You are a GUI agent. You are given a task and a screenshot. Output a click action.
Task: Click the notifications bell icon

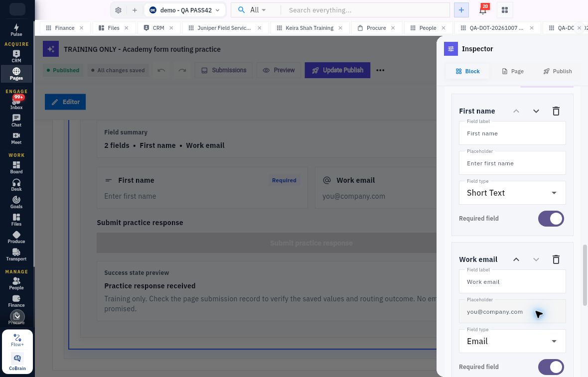[x=483, y=10]
